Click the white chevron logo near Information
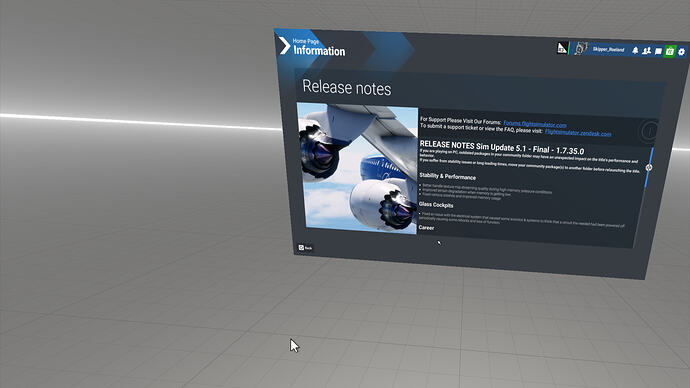Viewport: 690px width, 388px height. click(x=284, y=46)
